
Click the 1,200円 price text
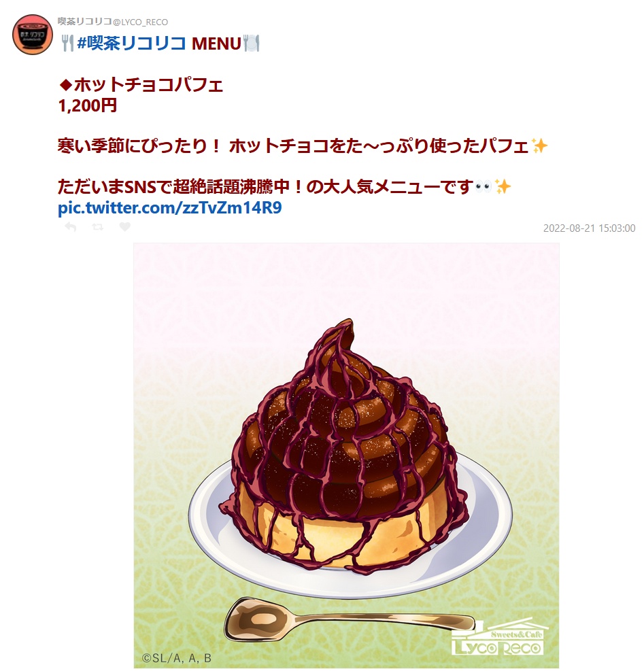[87, 105]
